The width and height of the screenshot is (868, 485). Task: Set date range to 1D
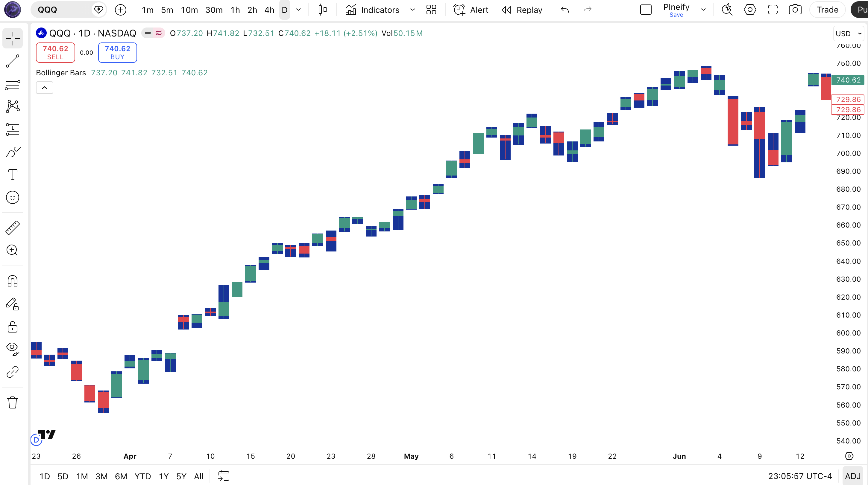[x=45, y=476]
